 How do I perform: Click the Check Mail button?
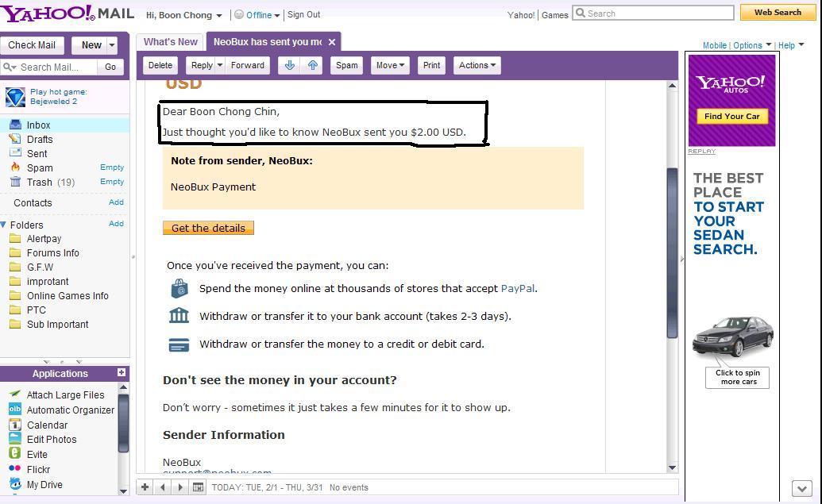[x=32, y=45]
